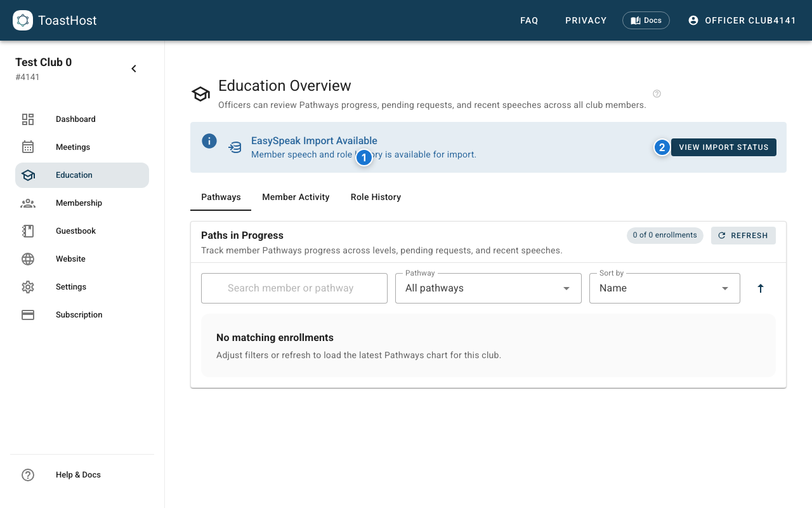
Task: Select the Website globe icon
Action: click(28, 258)
